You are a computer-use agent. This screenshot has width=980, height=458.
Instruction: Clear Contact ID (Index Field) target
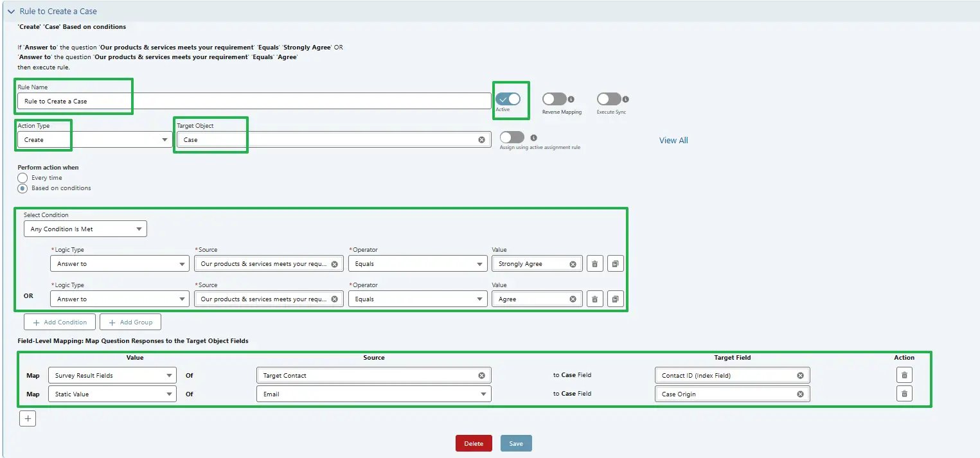click(x=800, y=376)
